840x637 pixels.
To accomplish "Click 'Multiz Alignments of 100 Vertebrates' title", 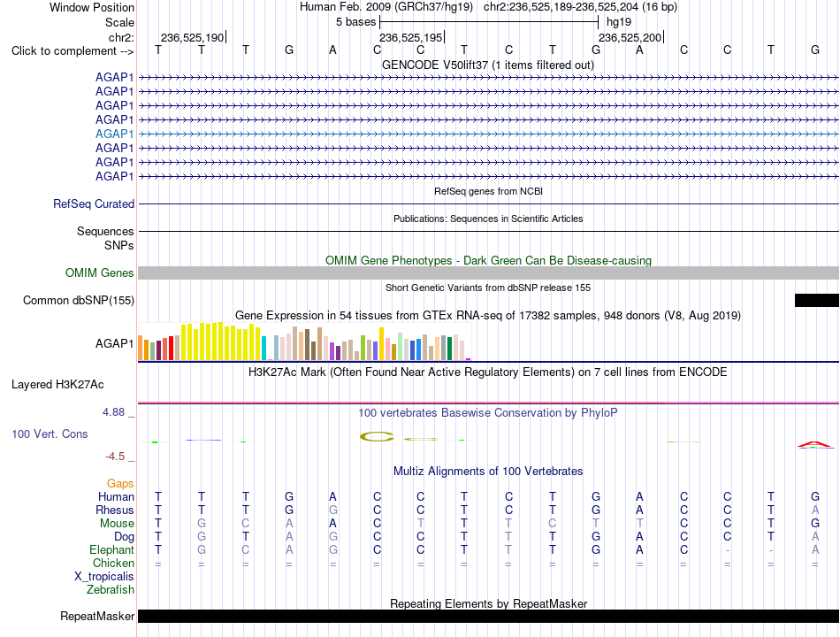I will (x=488, y=472).
